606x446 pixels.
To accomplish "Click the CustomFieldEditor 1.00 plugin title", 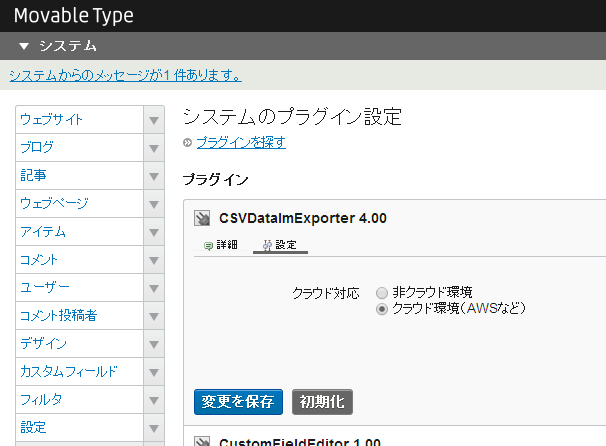I will pyautogui.click(x=300, y=442).
